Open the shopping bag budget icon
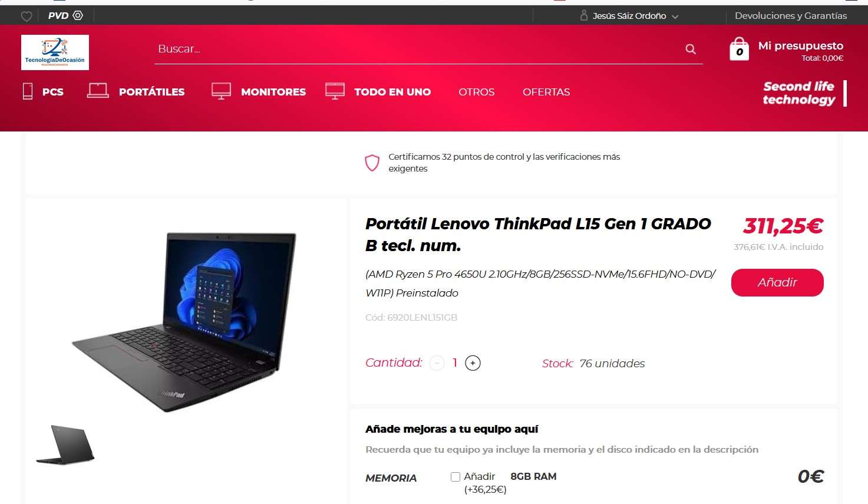Image resolution: width=868 pixels, height=504 pixels. point(739,50)
